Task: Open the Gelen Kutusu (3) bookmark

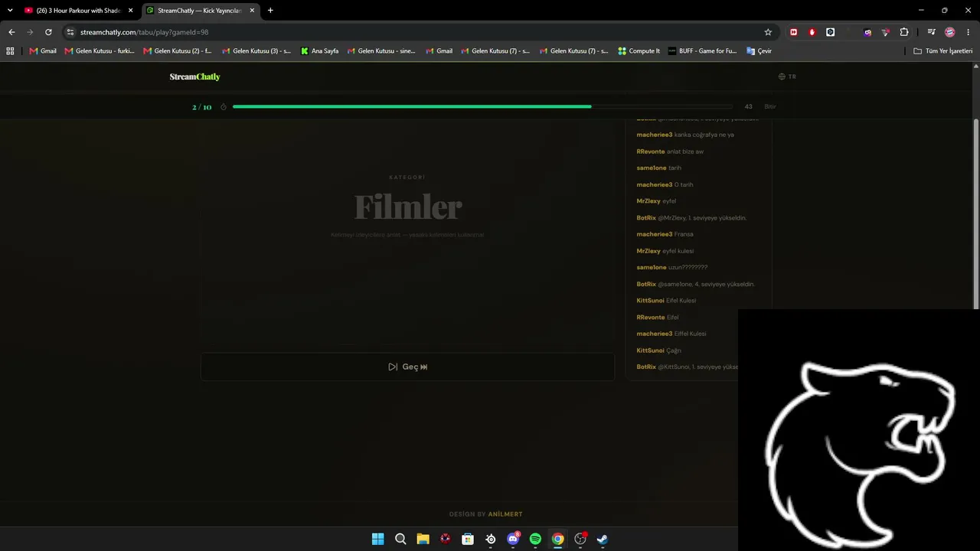Action: [256, 51]
